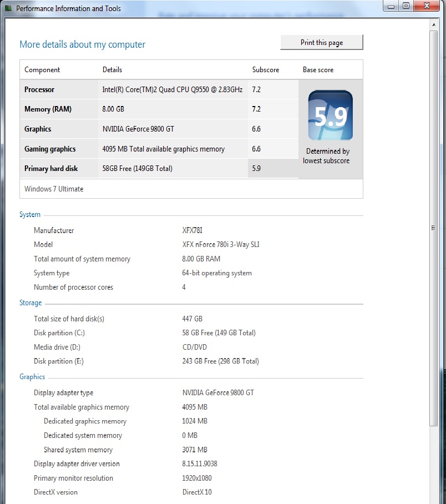Close the Performance Information and Tools window
The height and width of the screenshot is (504, 446).
pos(427,6)
